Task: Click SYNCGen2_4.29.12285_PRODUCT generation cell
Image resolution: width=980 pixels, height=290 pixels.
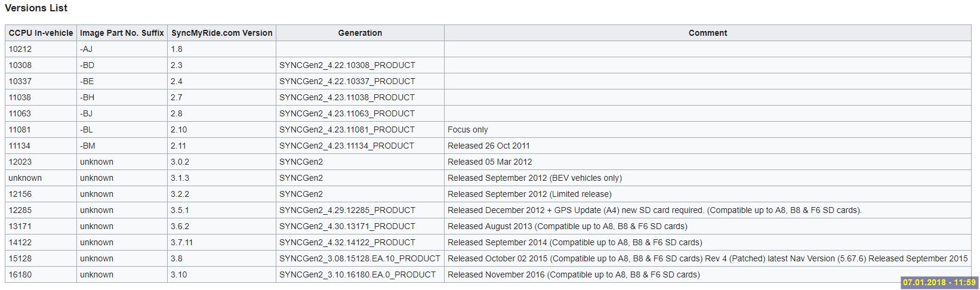Action: (x=360, y=210)
